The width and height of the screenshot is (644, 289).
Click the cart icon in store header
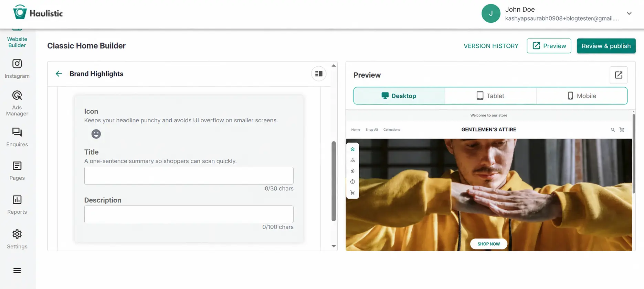pos(622,130)
